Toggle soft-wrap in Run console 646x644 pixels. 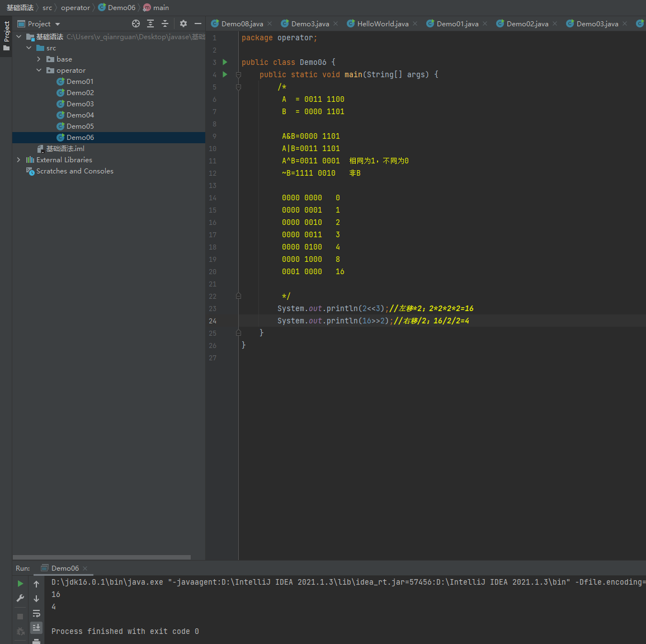click(x=36, y=613)
